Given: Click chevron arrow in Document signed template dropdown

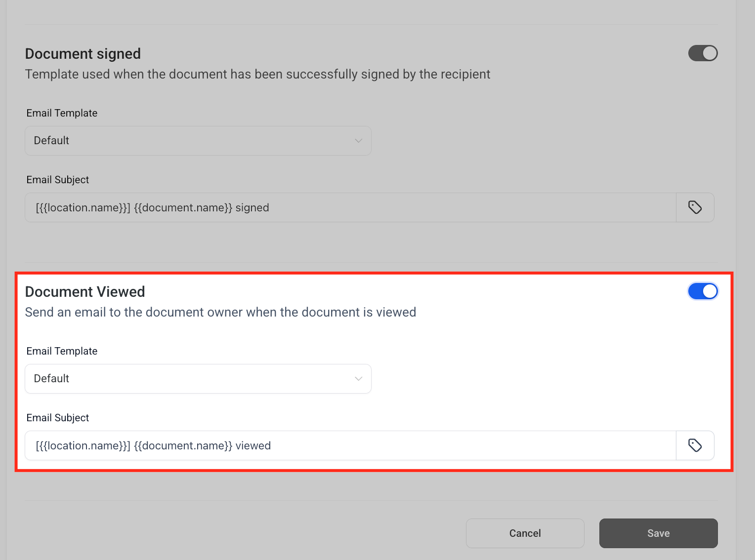Looking at the screenshot, I should click(359, 141).
